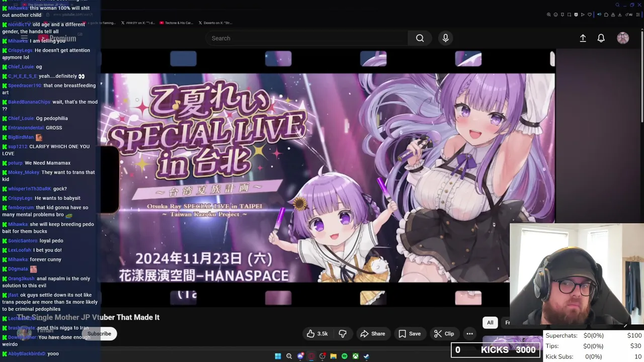Open the browser AI assistant icon
This screenshot has width=644, height=362.
pyautogui.click(x=628, y=15)
